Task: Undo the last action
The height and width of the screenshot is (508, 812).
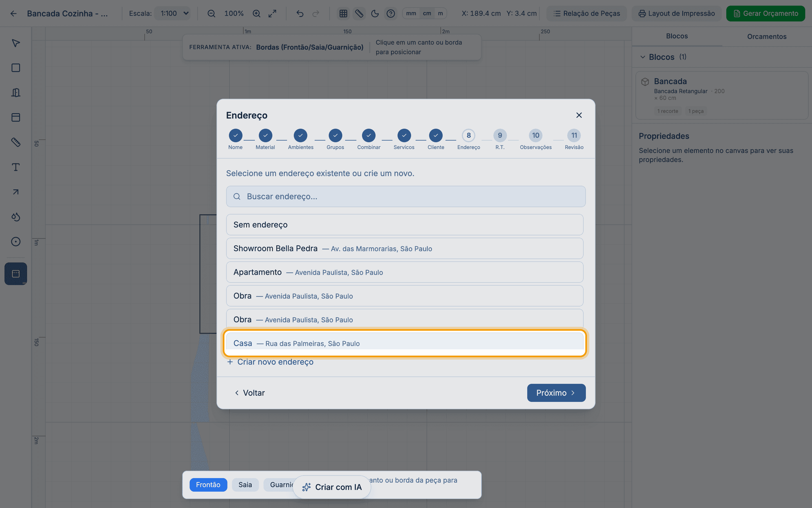Action: click(x=300, y=14)
